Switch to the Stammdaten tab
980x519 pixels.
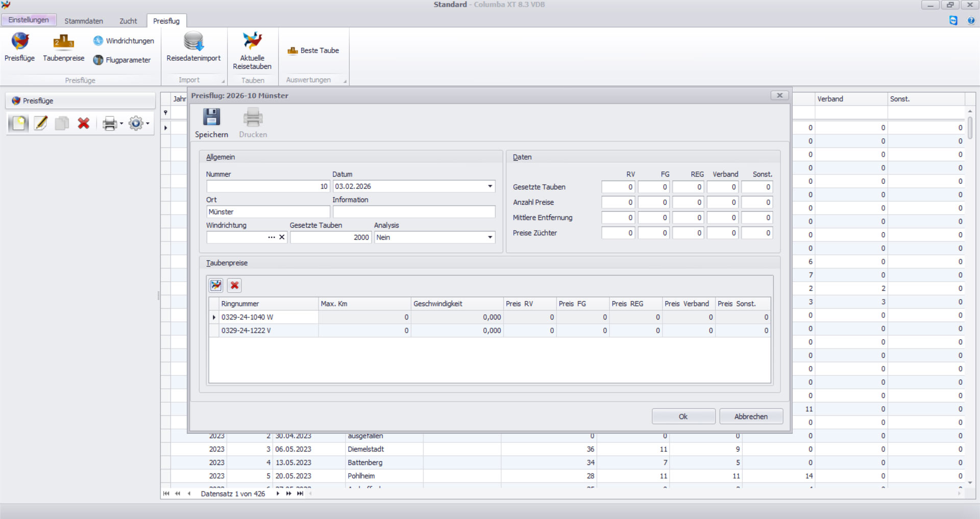coord(84,21)
